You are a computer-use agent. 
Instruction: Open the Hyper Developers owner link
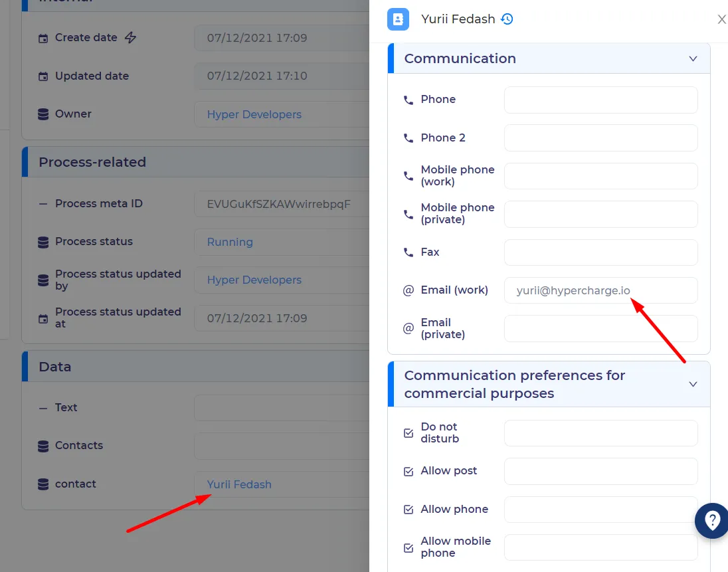point(254,114)
